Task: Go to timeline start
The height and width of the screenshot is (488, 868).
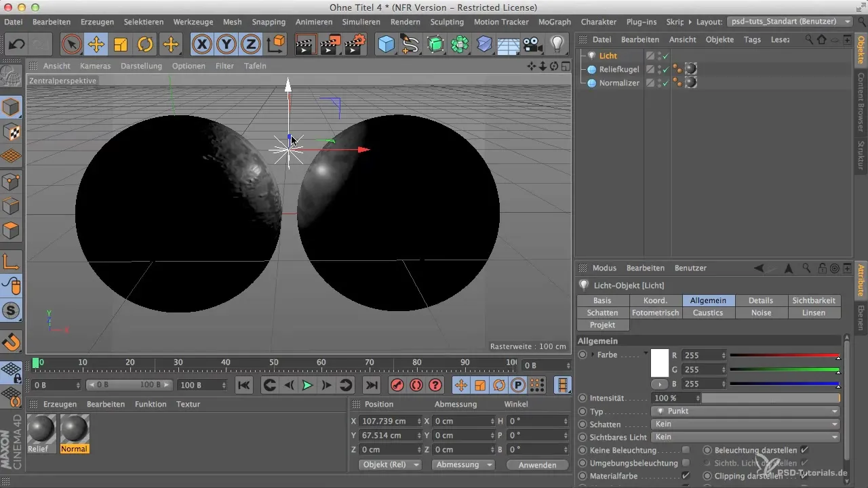Action: tap(244, 385)
